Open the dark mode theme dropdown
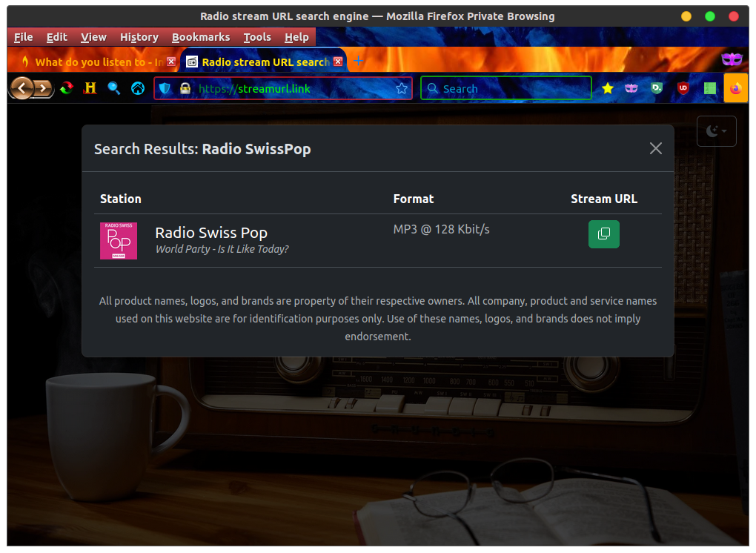The width and height of the screenshot is (756, 553). pos(716,131)
